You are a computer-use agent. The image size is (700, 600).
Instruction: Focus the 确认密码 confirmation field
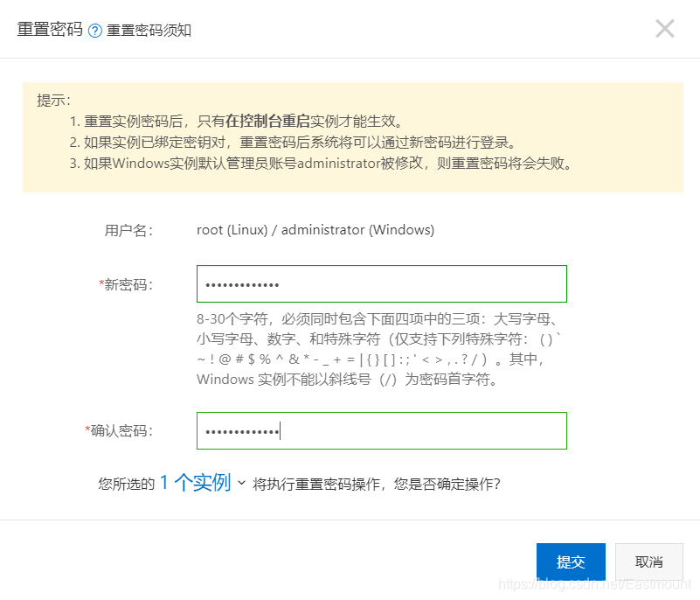click(x=382, y=430)
